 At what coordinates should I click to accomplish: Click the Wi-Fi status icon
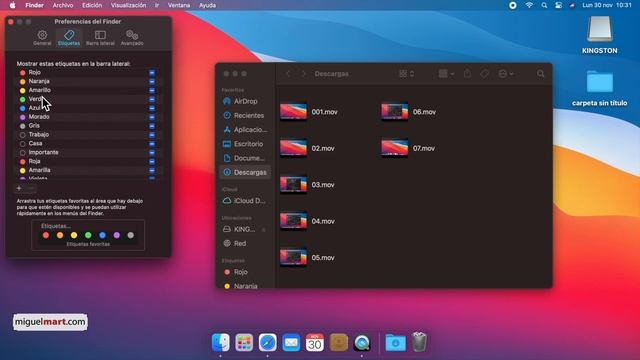tap(529, 5)
